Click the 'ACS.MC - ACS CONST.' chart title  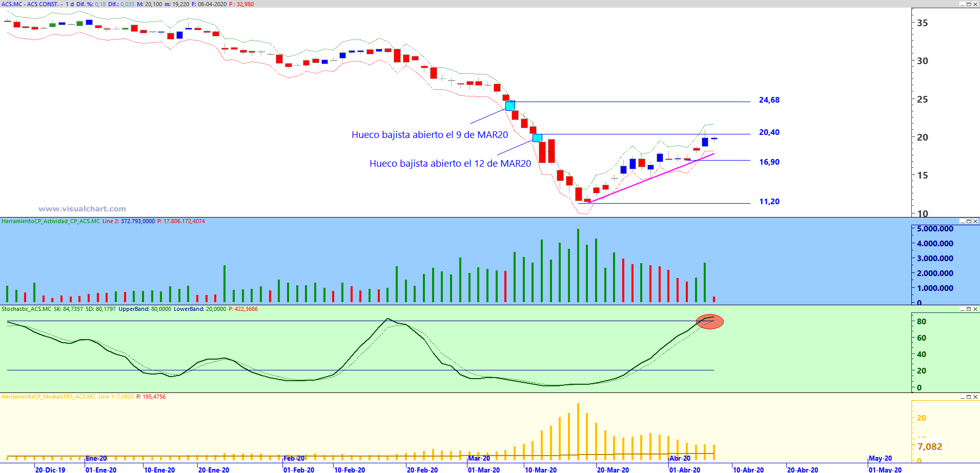(30, 4)
